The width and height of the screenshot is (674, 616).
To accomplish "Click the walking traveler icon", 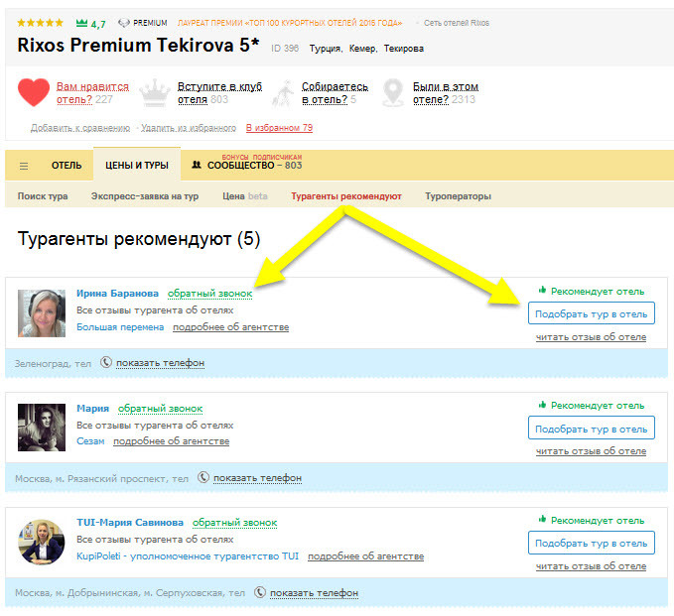I will click(281, 93).
